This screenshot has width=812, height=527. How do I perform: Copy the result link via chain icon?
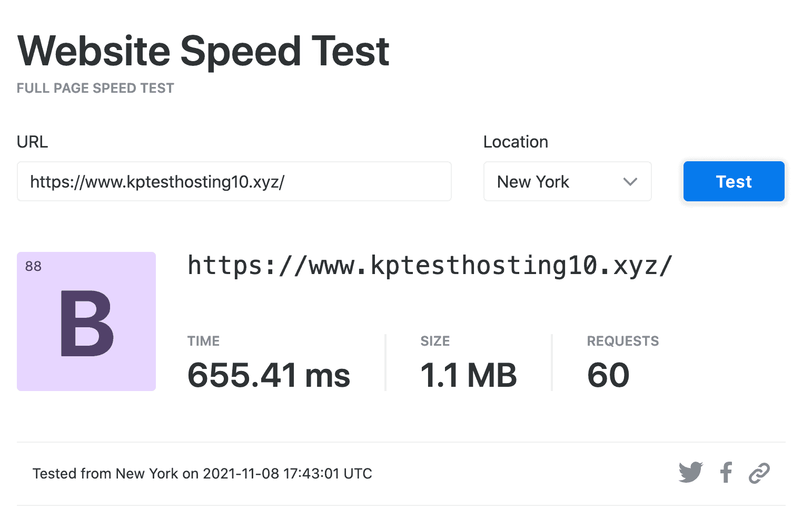tap(759, 473)
